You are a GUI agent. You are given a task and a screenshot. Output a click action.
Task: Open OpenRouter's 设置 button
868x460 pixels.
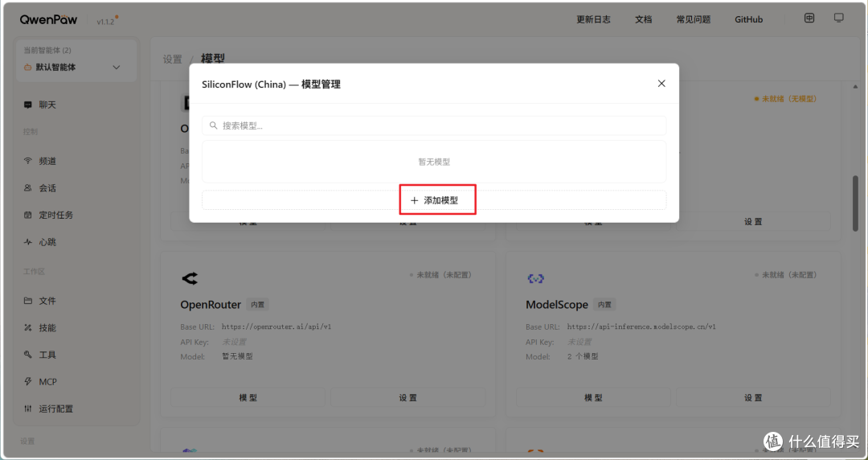click(x=408, y=397)
